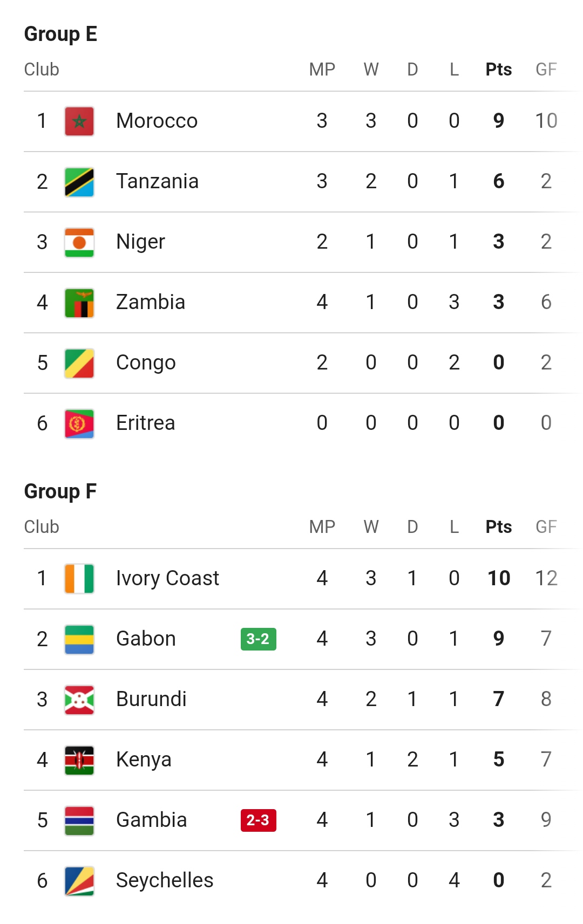Image resolution: width=583 pixels, height=924 pixels.
Task: Click the Ivory Coast flag icon
Action: [79, 579]
